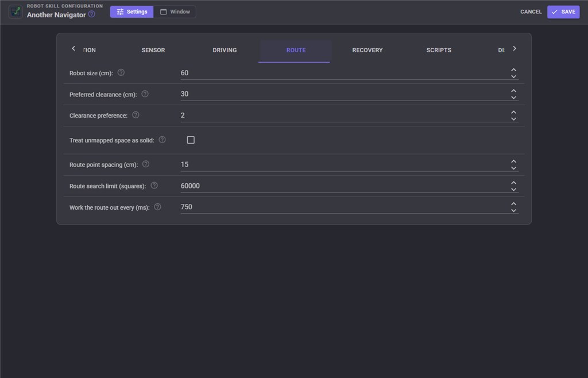Switch to Window view
This screenshot has height=378, width=588.
point(175,11)
